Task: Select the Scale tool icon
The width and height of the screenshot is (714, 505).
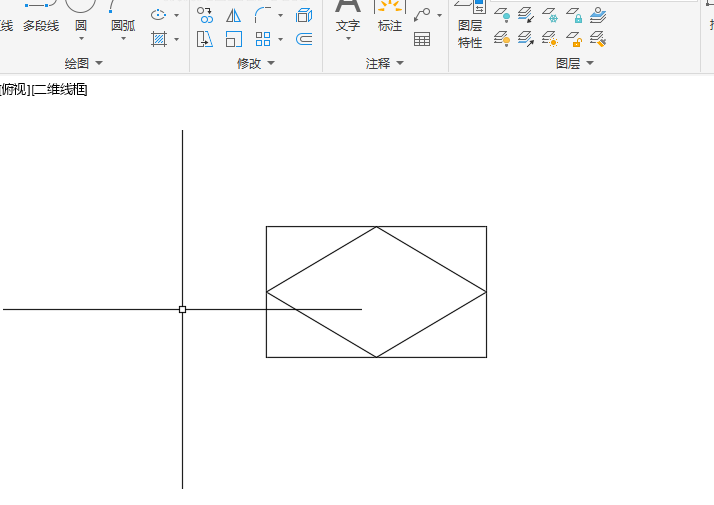Action: click(234, 39)
